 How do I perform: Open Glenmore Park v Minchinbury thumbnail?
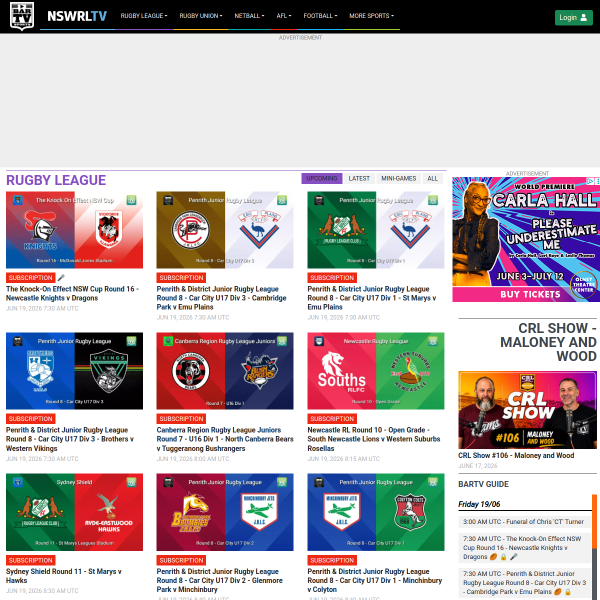click(225, 512)
